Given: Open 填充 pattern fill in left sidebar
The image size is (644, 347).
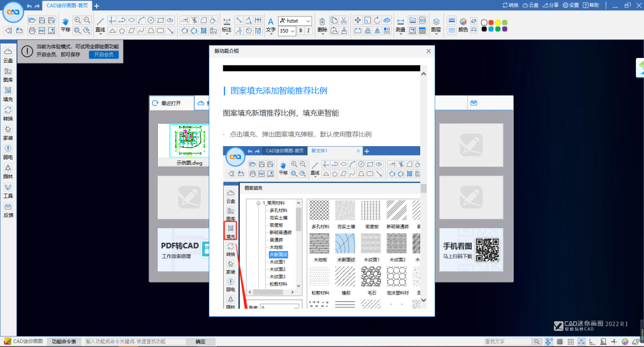Looking at the screenshot, I should coord(8,93).
